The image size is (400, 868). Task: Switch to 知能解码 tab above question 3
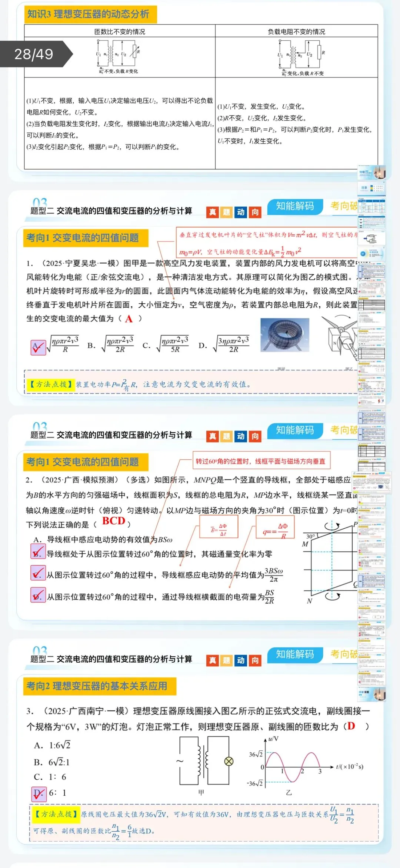pyautogui.click(x=295, y=654)
